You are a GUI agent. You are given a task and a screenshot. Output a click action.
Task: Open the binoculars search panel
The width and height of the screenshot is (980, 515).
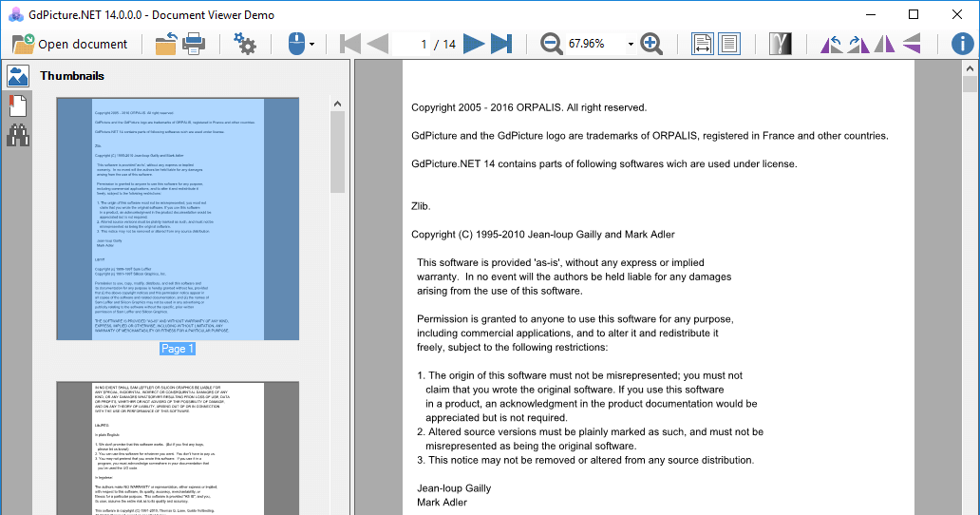click(x=17, y=135)
